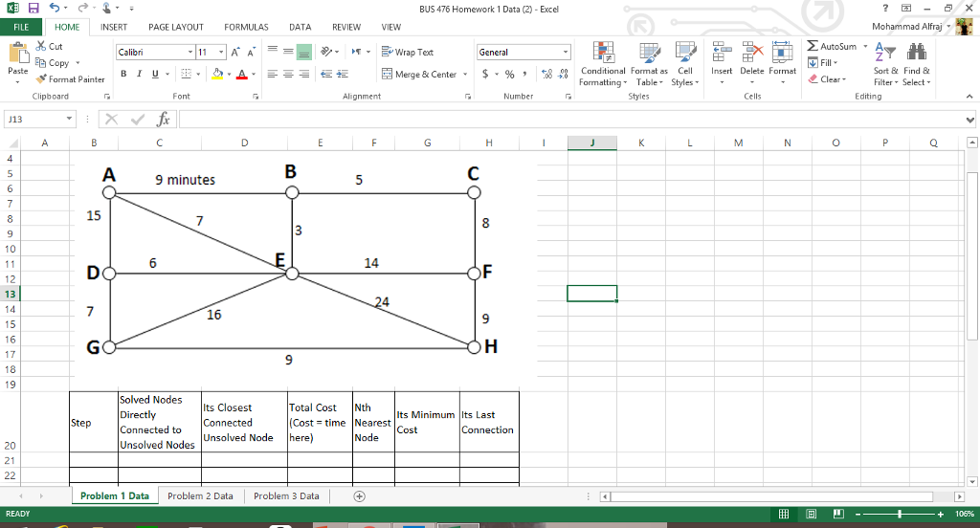Toggle Wrap Text for the cell
This screenshot has height=528, width=980.
click(408, 53)
